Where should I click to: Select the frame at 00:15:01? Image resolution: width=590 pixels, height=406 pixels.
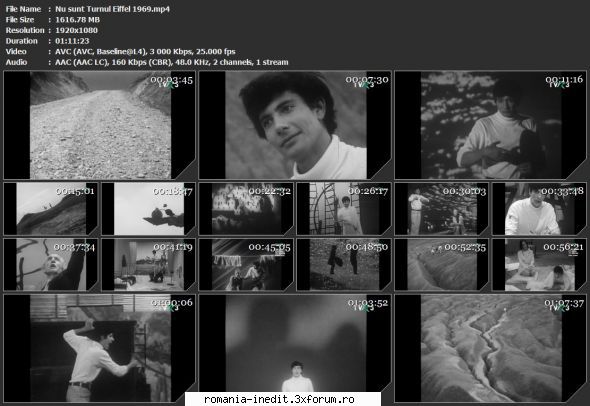[51, 209]
